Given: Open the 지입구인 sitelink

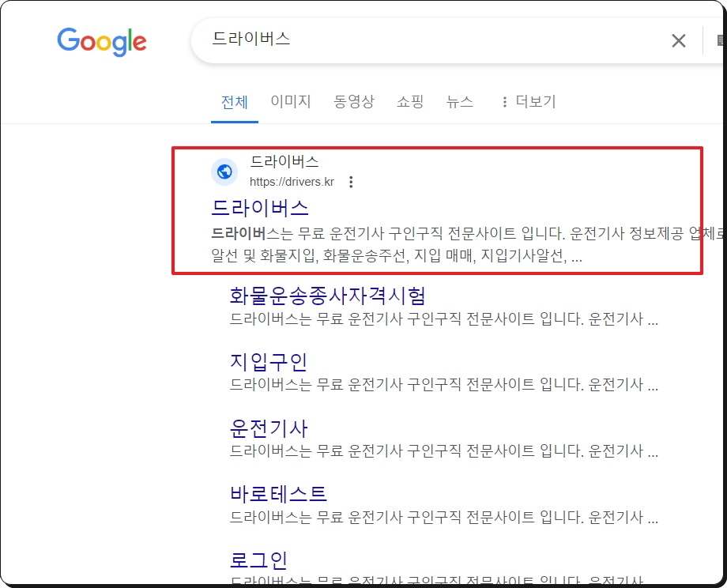Looking at the screenshot, I should click(x=269, y=362).
